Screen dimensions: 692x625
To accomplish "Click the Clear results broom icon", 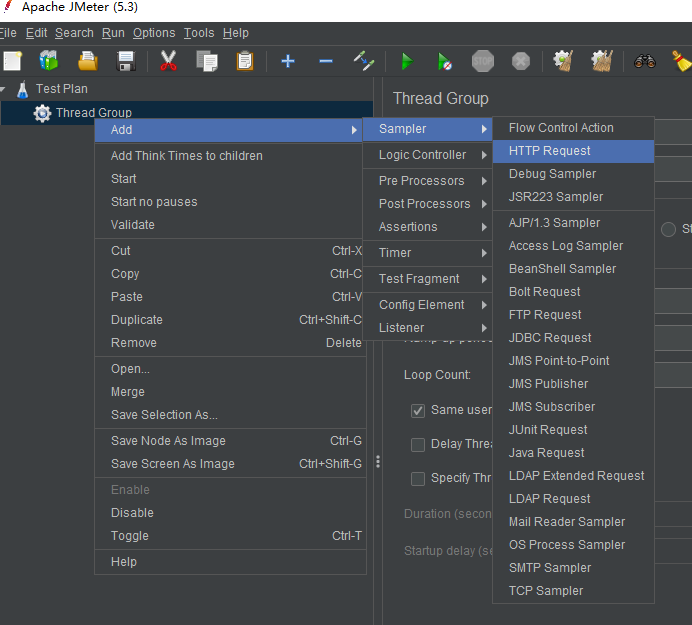I will [x=564, y=61].
